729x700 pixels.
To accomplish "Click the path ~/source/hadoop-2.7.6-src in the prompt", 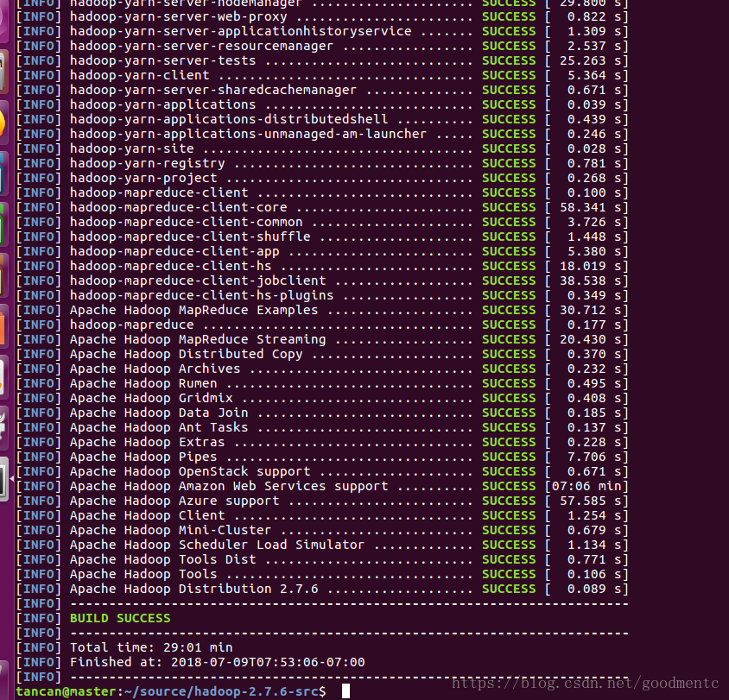I will coord(221,691).
